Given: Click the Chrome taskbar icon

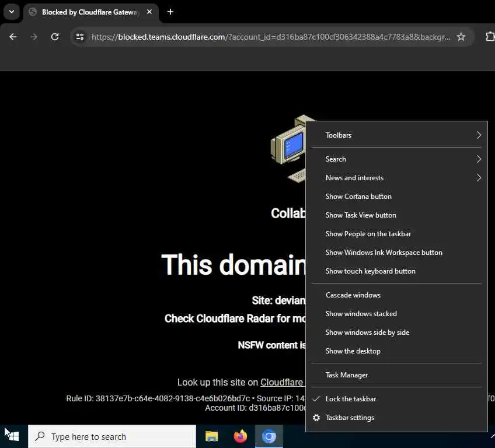Looking at the screenshot, I should 269,436.
